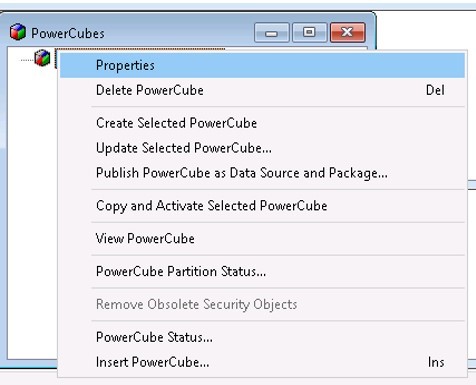Screen dimensions: 476x385
Task: Click Remove Obsolete Security Objects entry
Action: coord(262,304)
